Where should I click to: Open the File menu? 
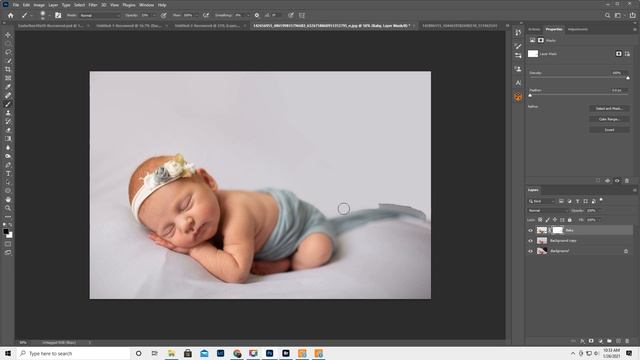click(16, 5)
